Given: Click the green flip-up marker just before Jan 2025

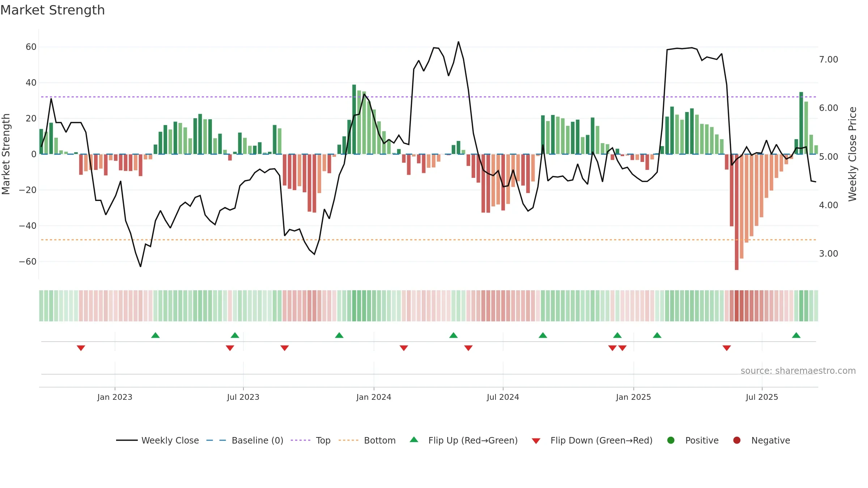Looking at the screenshot, I should (x=617, y=335).
